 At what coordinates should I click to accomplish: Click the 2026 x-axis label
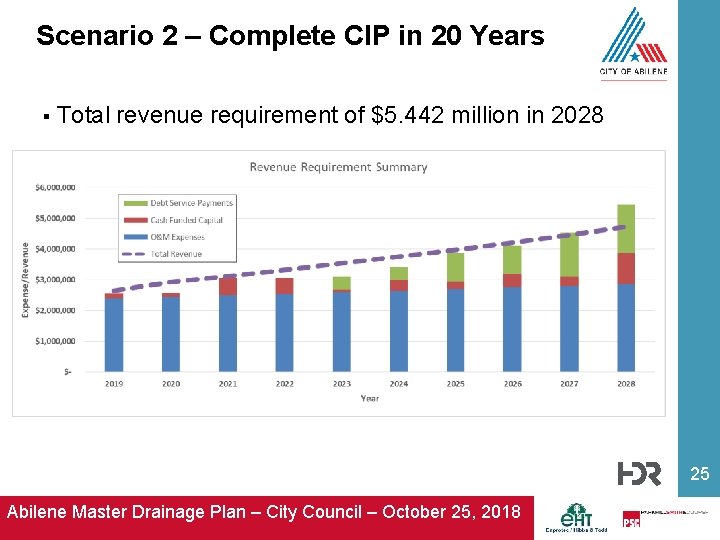coord(512,383)
